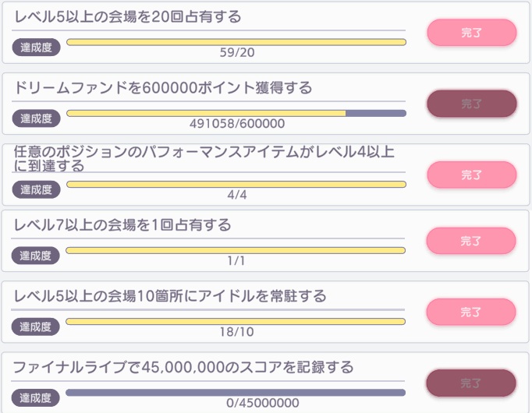
Task: Click the 達成度 badge beside 18/10
Action: pyautogui.click(x=36, y=326)
